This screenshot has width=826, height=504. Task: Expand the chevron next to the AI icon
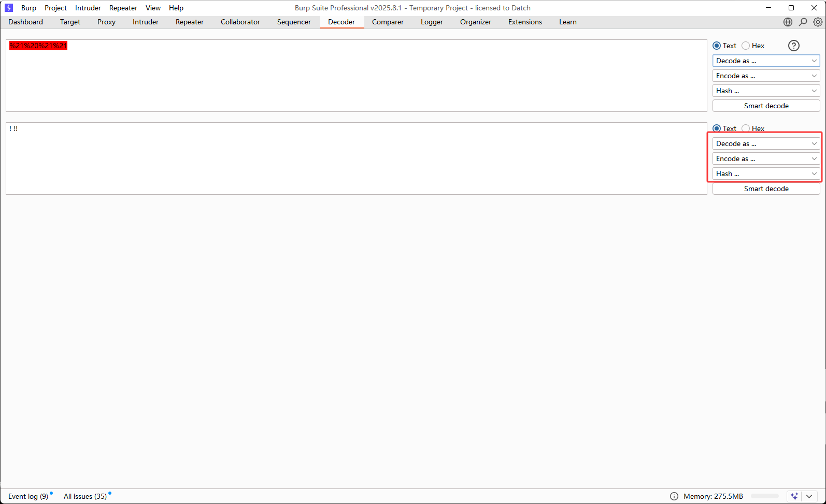click(x=809, y=496)
